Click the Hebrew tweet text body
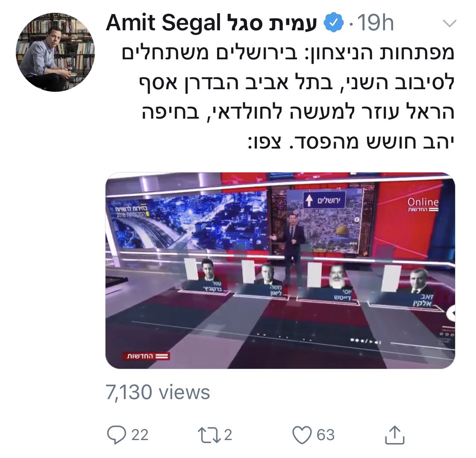The height and width of the screenshot is (458, 476). coord(288,97)
